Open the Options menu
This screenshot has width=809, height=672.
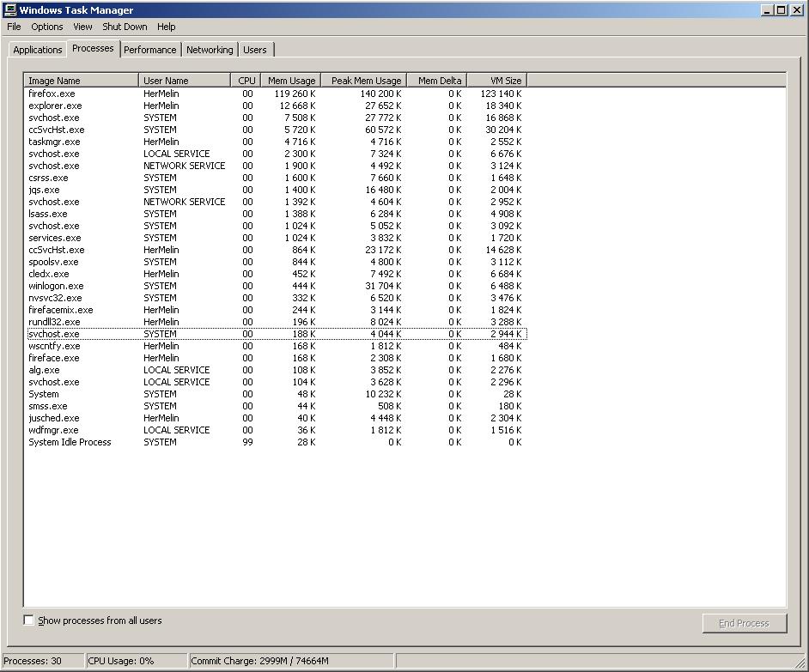click(47, 27)
